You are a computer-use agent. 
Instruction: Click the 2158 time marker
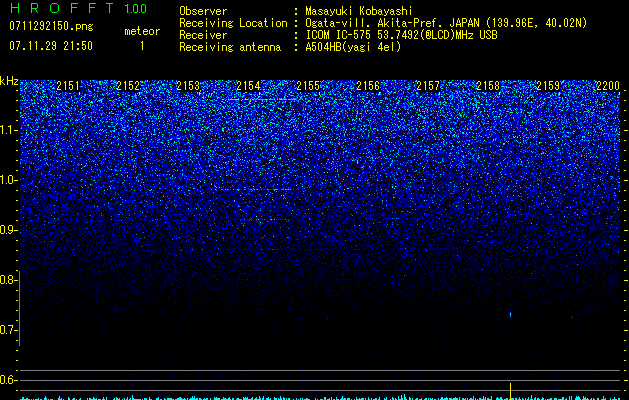[488, 86]
